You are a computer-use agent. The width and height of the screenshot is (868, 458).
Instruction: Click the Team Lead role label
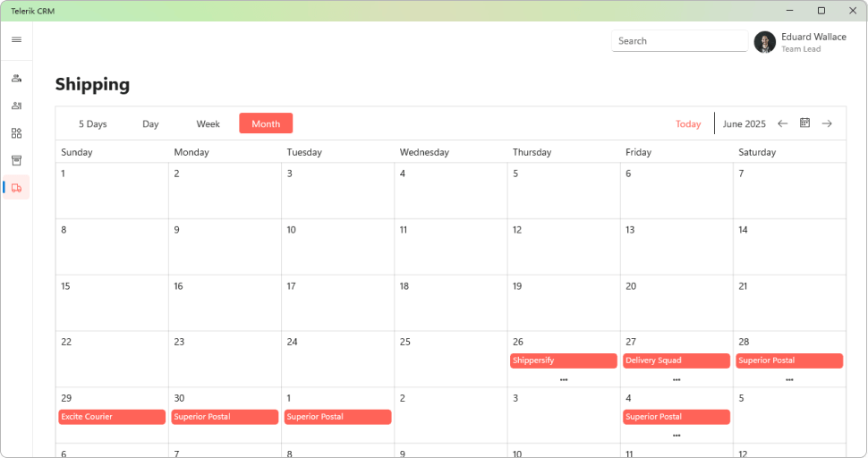point(801,49)
